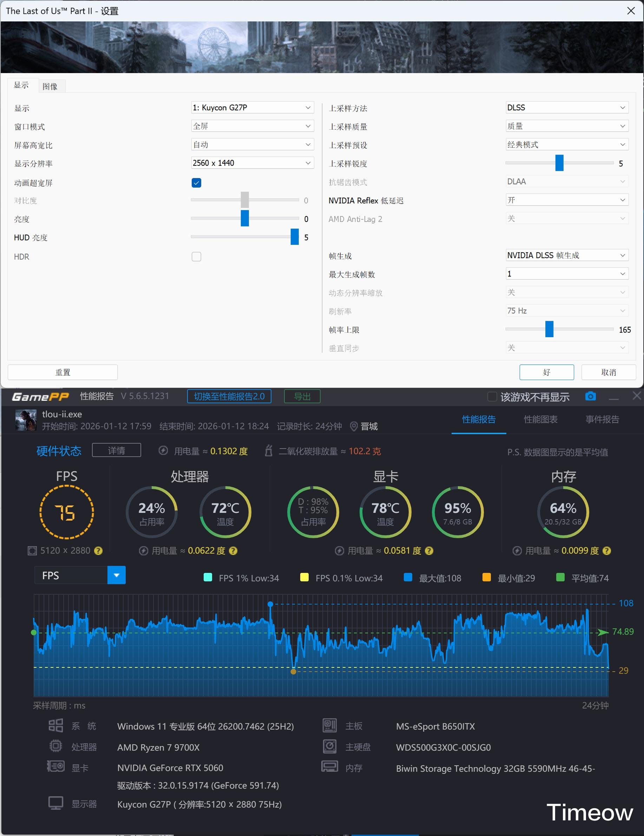Open the 屏幕高宽比 dropdown set to 自动
644x836 pixels.
coord(252,144)
